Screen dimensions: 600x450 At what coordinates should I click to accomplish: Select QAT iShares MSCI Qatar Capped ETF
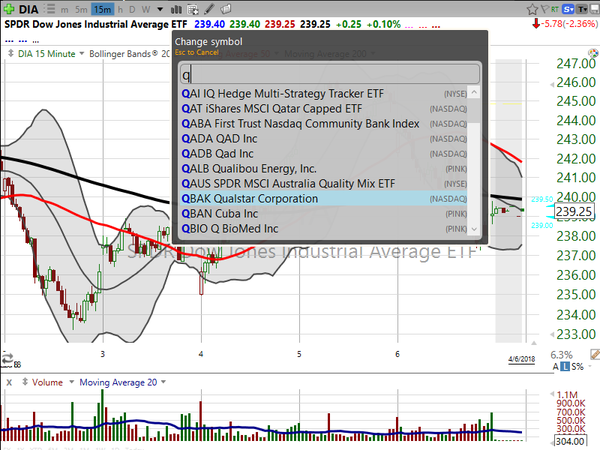(323, 109)
